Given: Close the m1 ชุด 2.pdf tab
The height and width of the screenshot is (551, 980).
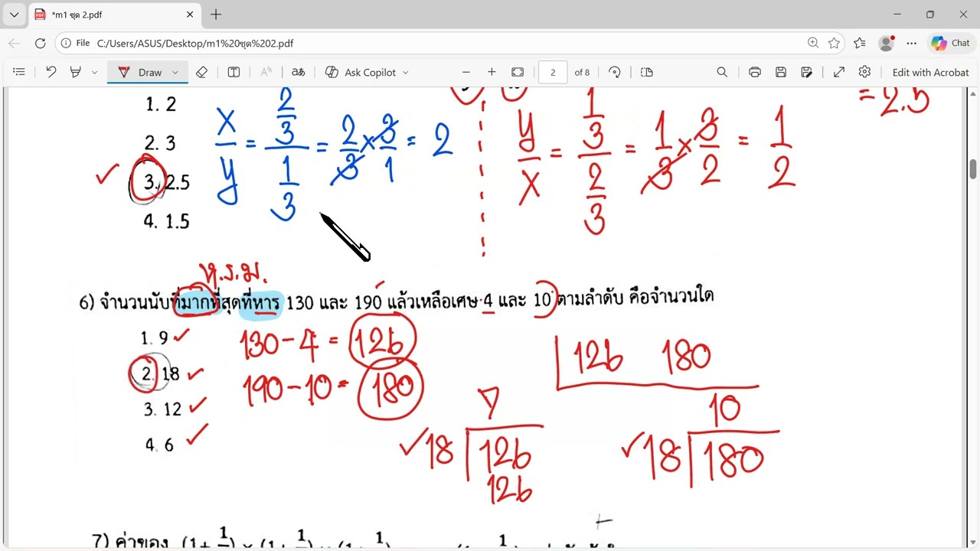Looking at the screenshot, I should pos(190,15).
